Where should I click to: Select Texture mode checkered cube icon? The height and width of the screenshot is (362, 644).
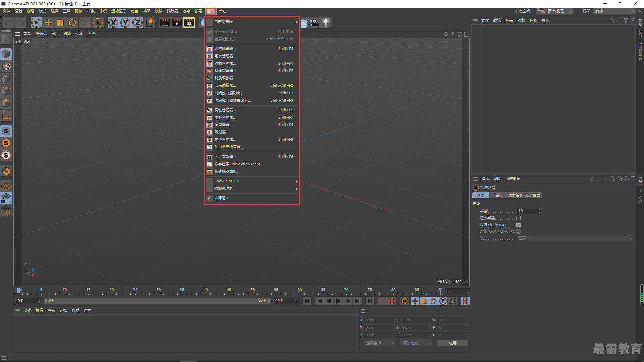[x=6, y=66]
